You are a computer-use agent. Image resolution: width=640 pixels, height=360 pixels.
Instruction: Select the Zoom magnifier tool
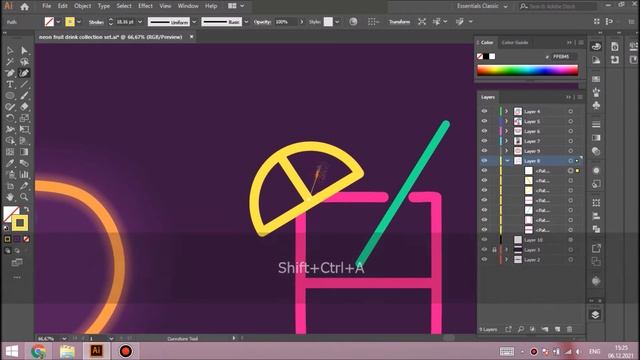[24, 197]
